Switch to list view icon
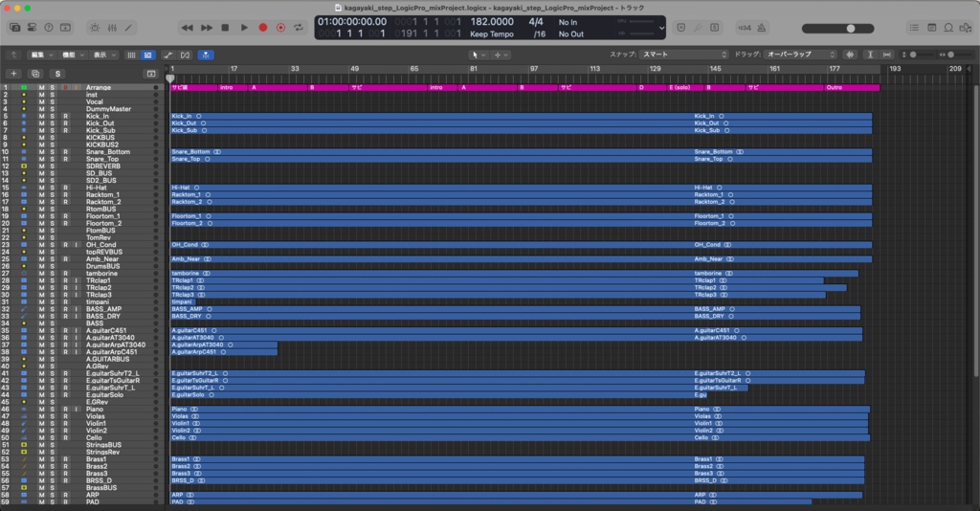 pos(147,55)
